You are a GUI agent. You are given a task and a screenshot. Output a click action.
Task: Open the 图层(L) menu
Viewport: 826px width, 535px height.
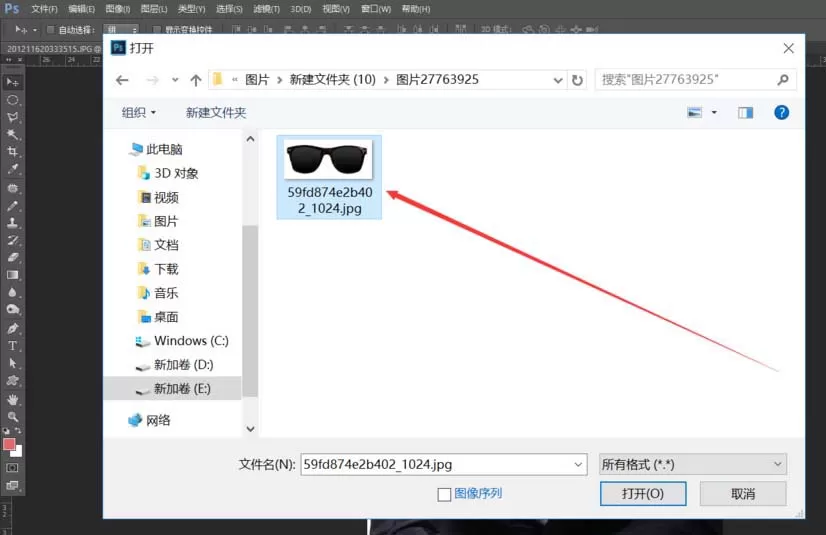154,9
